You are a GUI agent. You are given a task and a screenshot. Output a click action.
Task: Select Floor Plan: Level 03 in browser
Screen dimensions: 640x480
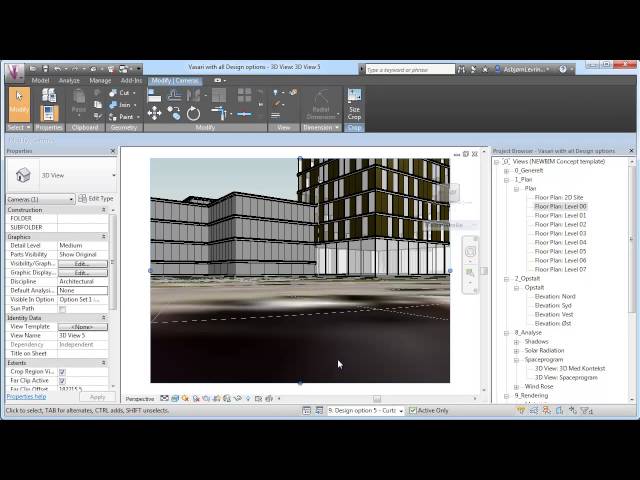tap(560, 233)
